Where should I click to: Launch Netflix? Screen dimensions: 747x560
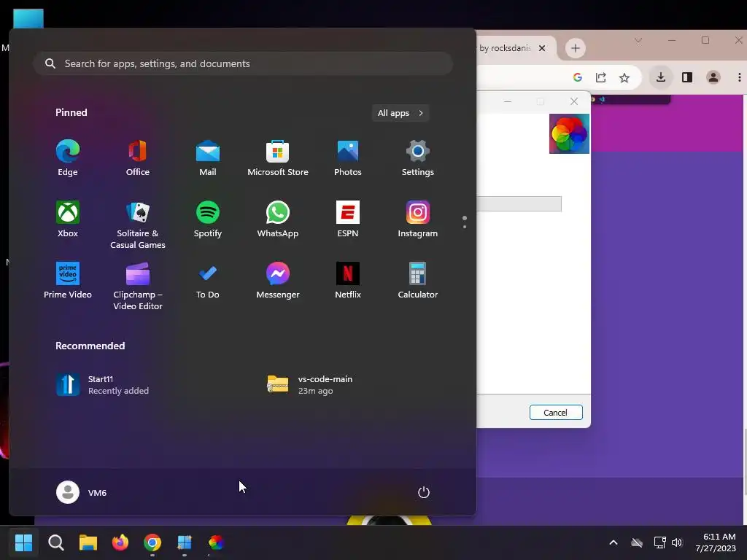(348, 281)
